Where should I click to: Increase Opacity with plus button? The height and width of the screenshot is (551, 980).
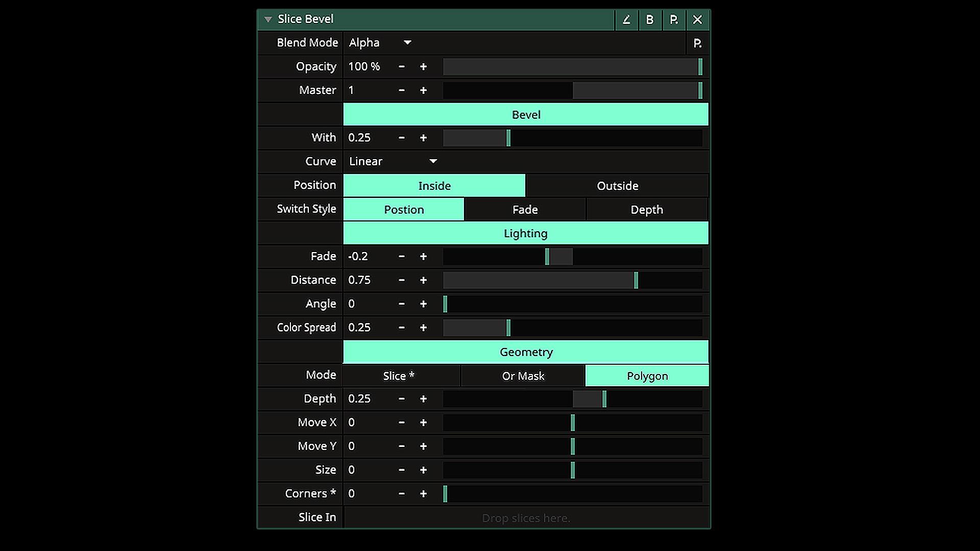click(x=423, y=67)
